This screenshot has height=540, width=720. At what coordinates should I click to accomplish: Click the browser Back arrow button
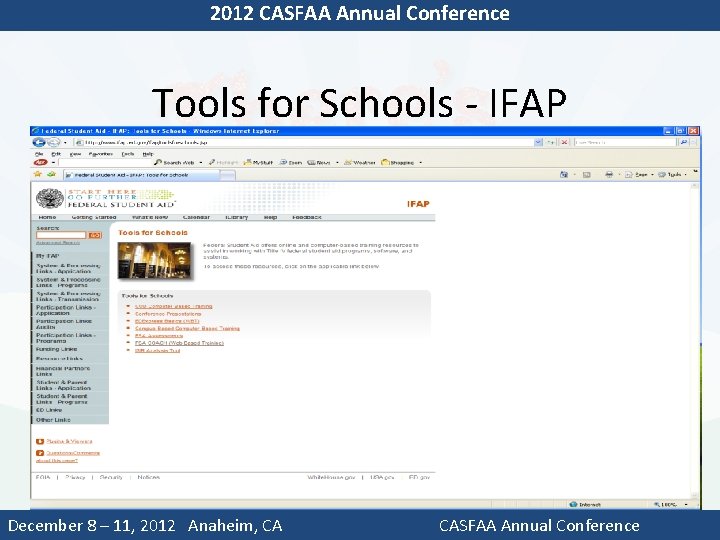[39, 142]
